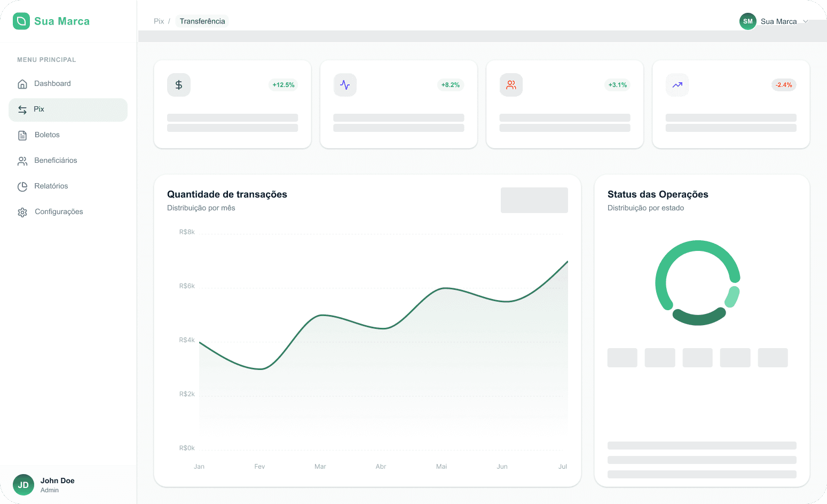Open the Pix breadcrumb link

[x=159, y=21]
